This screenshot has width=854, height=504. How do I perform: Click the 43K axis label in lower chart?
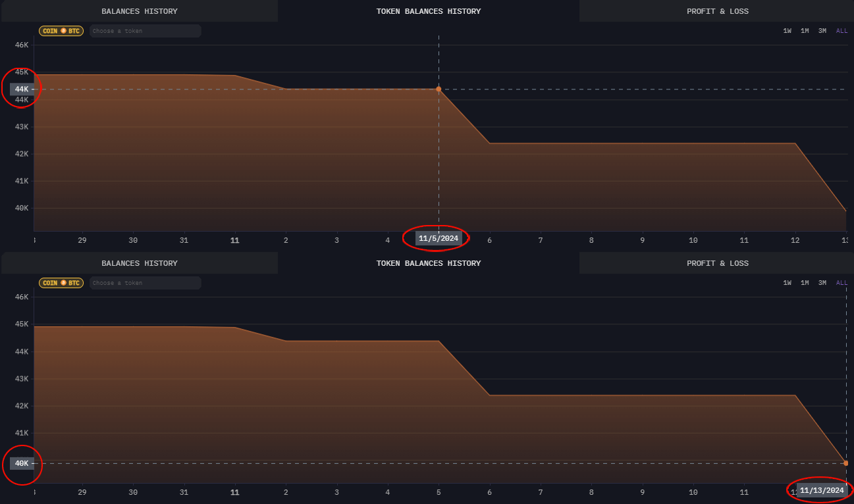(x=22, y=378)
